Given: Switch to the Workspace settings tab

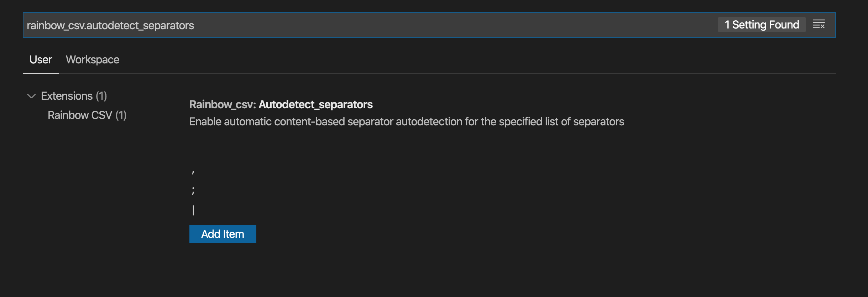Looking at the screenshot, I should click(93, 59).
